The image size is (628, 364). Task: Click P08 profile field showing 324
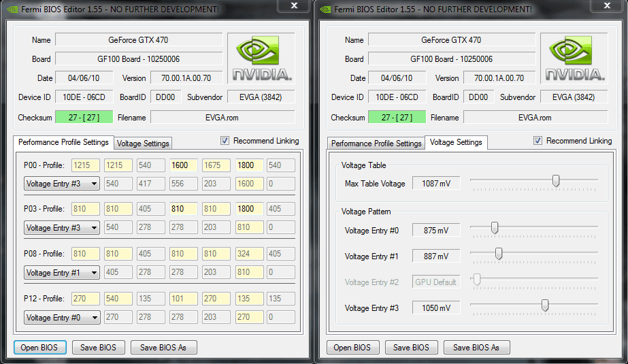(x=249, y=254)
